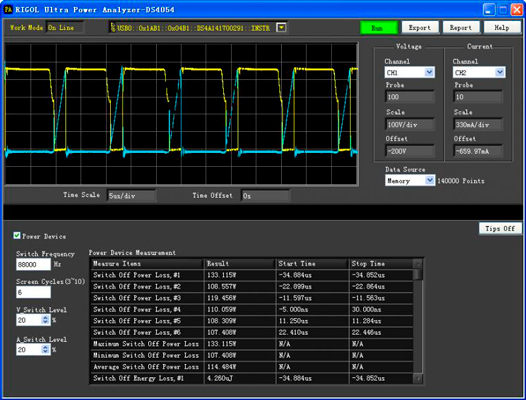Screen dimensions: 526x400
Task: Click the Switch Frequency input field
Action: [x=33, y=264]
